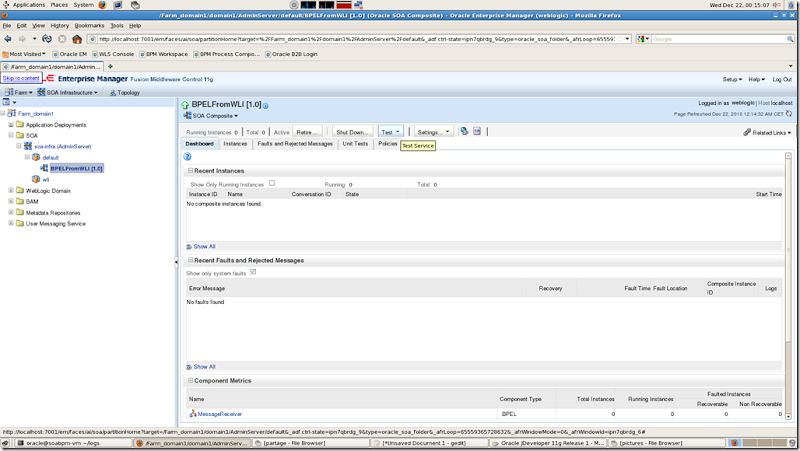This screenshot has height=451, width=800.
Task: Open new browser tab plus icon
Action: pyautogui.click(x=110, y=66)
